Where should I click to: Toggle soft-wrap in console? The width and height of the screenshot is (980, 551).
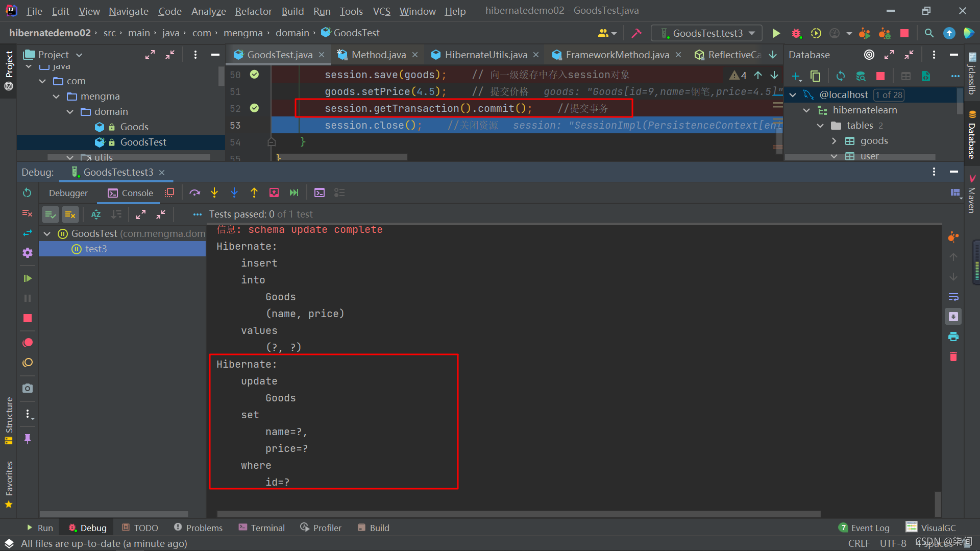[x=953, y=297]
